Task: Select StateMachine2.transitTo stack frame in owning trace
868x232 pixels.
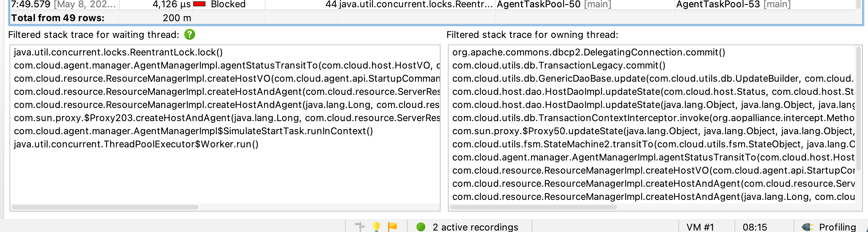Action: [x=653, y=144]
